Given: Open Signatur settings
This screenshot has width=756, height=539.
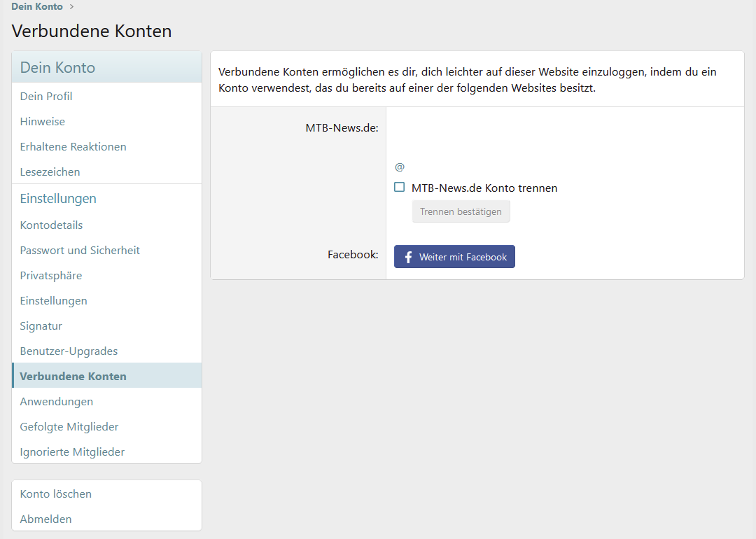Looking at the screenshot, I should click(106, 326).
